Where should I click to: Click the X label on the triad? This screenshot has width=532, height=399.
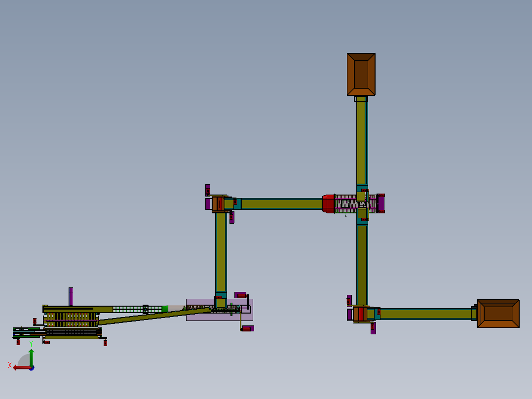click(10, 365)
